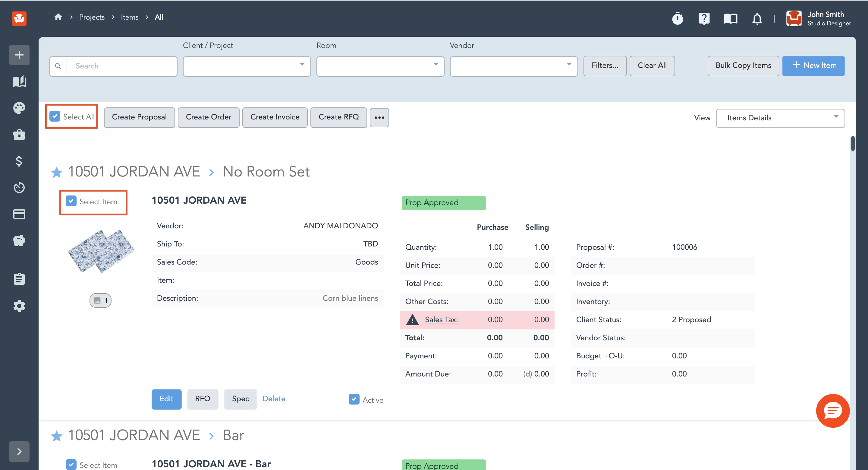Open the linens item image thumbnail

(x=100, y=251)
